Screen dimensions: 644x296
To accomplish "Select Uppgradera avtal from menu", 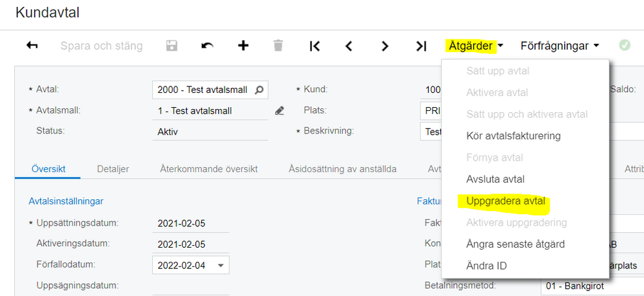I will pyautogui.click(x=505, y=201).
